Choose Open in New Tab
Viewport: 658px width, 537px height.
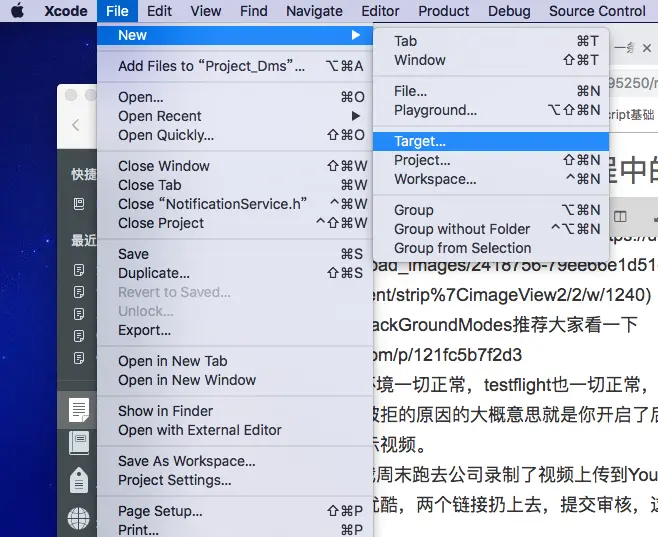[x=235, y=361]
